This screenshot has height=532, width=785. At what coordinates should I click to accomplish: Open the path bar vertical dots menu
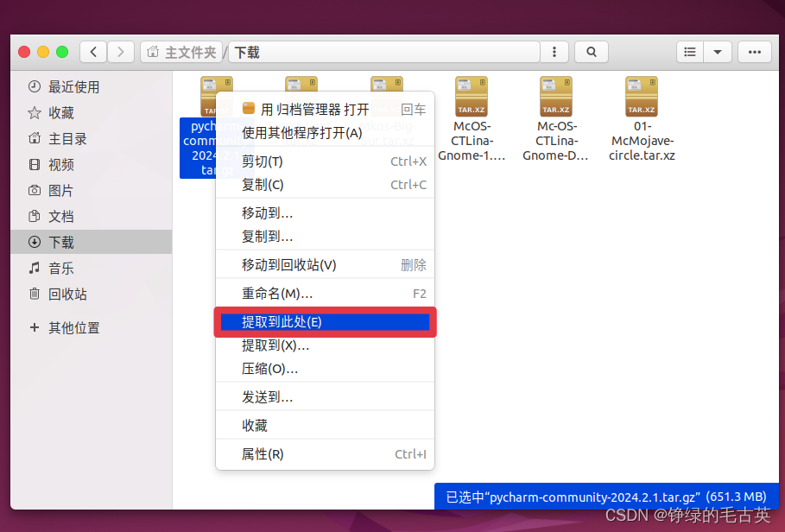pos(554,52)
